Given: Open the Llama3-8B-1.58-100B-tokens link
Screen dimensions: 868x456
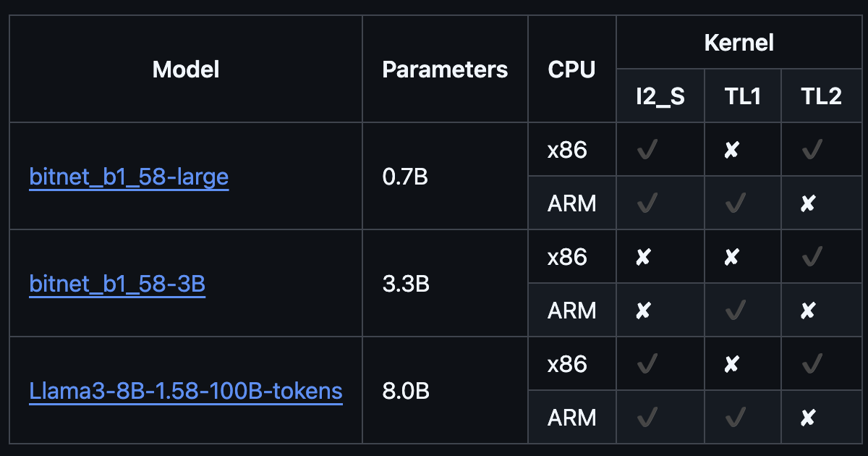Looking at the screenshot, I should (186, 391).
